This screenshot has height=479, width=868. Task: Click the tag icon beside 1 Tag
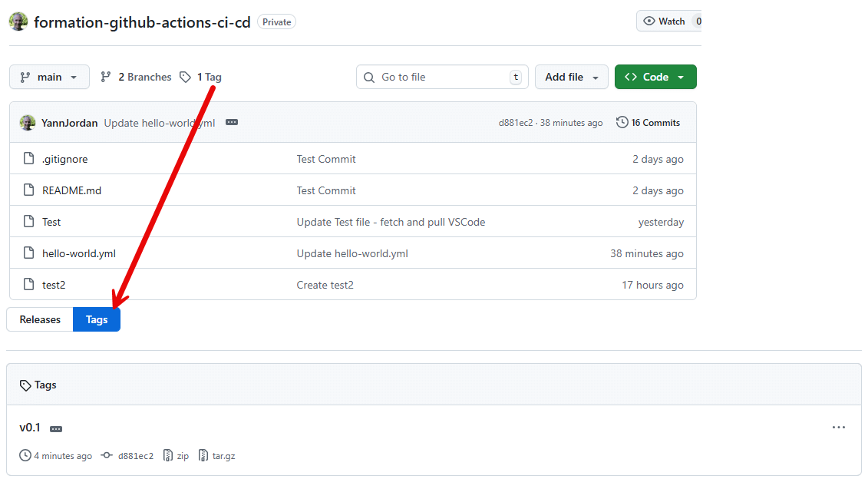185,77
